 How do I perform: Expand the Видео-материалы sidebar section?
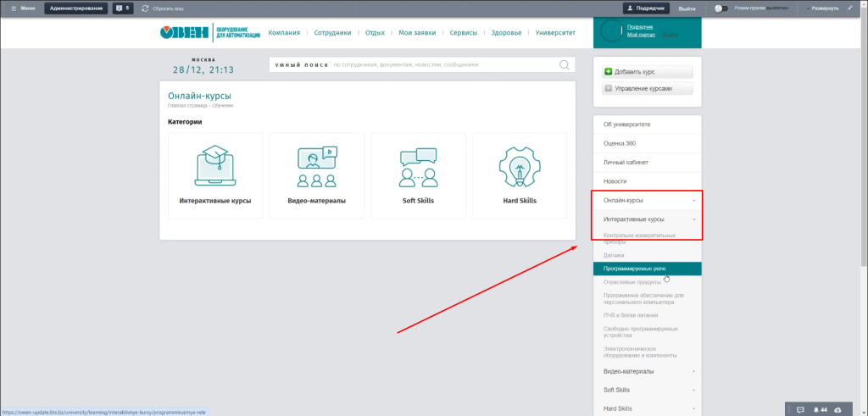coord(693,371)
